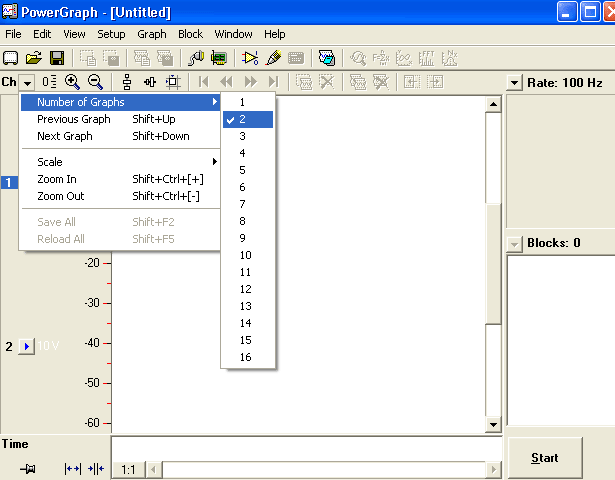The height and width of the screenshot is (480, 615).
Task: Set number of graphs to 16
Action: click(248, 357)
